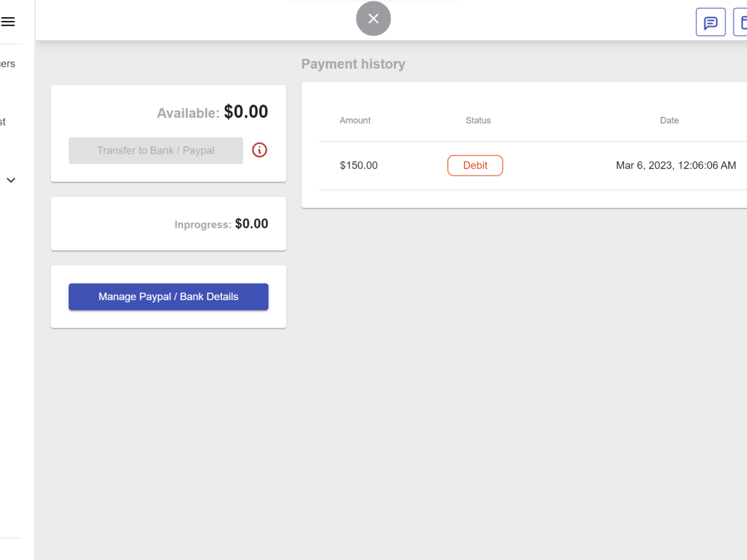Click the Date column header
Screen dimensions: 747x560
pyautogui.click(x=669, y=120)
